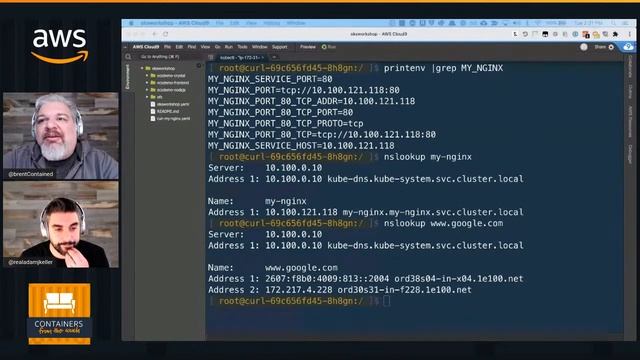Screen dimensions: 640x360
Task: Open the Debugger side panel
Action: tap(630, 154)
